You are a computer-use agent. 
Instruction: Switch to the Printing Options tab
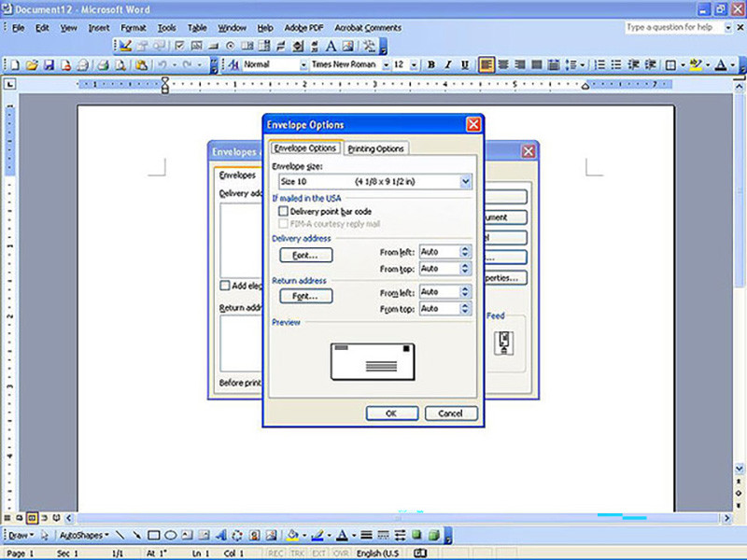[x=376, y=148]
